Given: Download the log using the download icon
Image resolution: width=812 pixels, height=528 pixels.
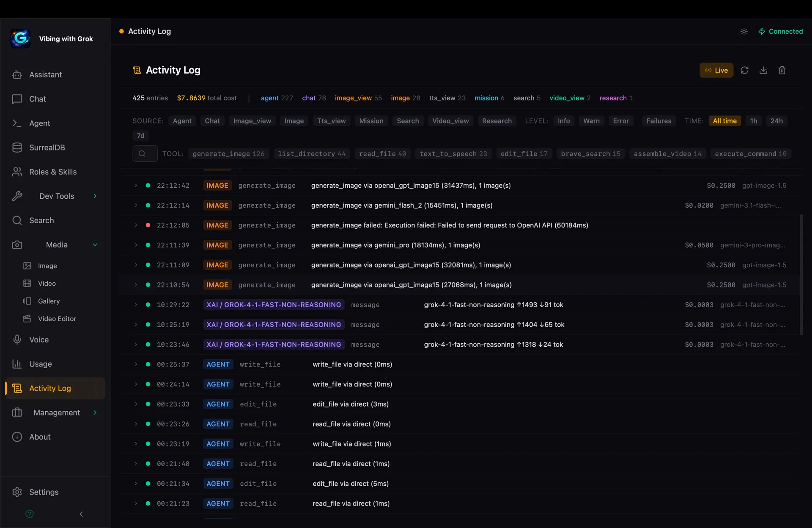Looking at the screenshot, I should pyautogui.click(x=763, y=70).
